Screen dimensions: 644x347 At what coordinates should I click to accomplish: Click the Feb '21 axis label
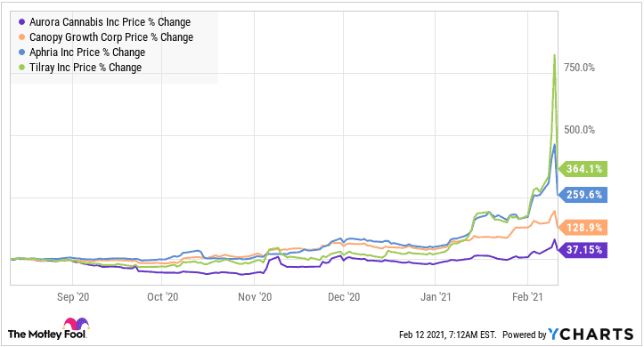click(527, 297)
